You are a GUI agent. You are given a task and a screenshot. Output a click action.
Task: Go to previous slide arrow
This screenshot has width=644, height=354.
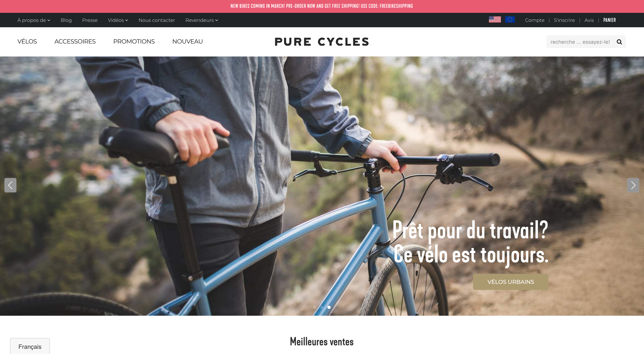(x=10, y=185)
